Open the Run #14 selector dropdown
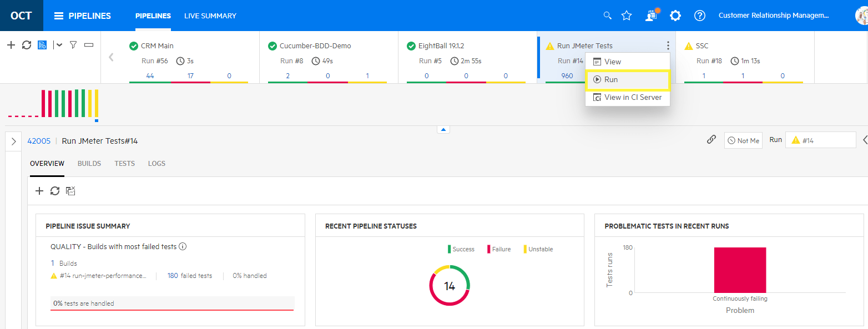The image size is (868, 329). click(820, 140)
